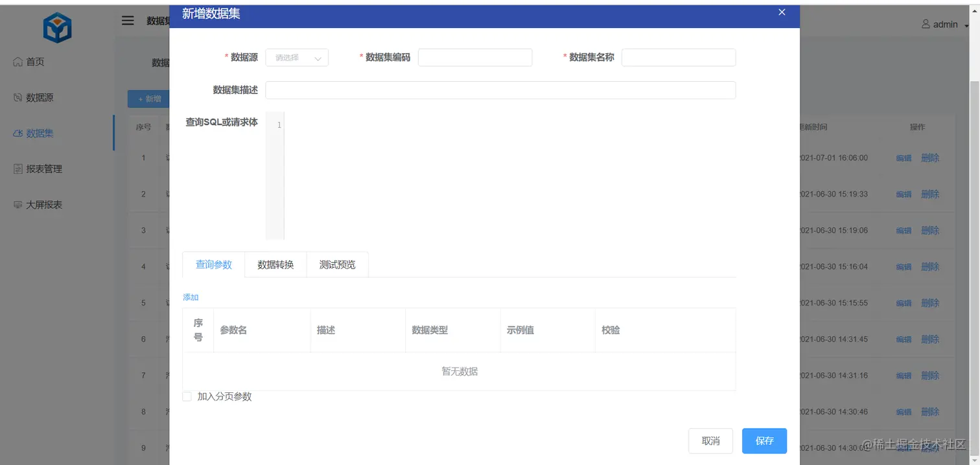Image resolution: width=980 pixels, height=465 pixels.
Task: Open 报表管理 using its sidebar icon
Action: 17,169
